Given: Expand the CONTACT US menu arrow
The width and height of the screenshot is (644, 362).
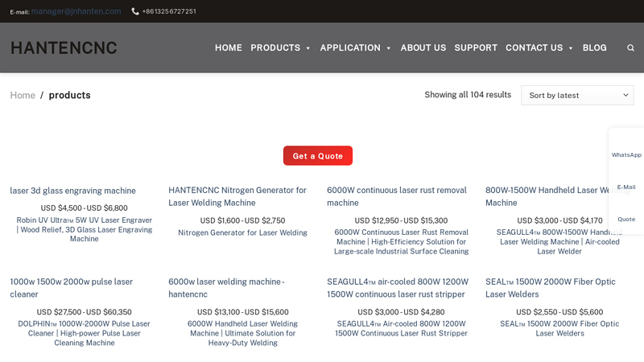Looking at the screenshot, I should coord(571,48).
